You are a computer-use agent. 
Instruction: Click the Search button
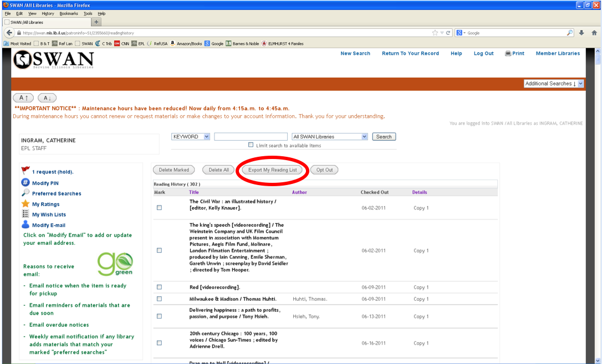tap(384, 136)
